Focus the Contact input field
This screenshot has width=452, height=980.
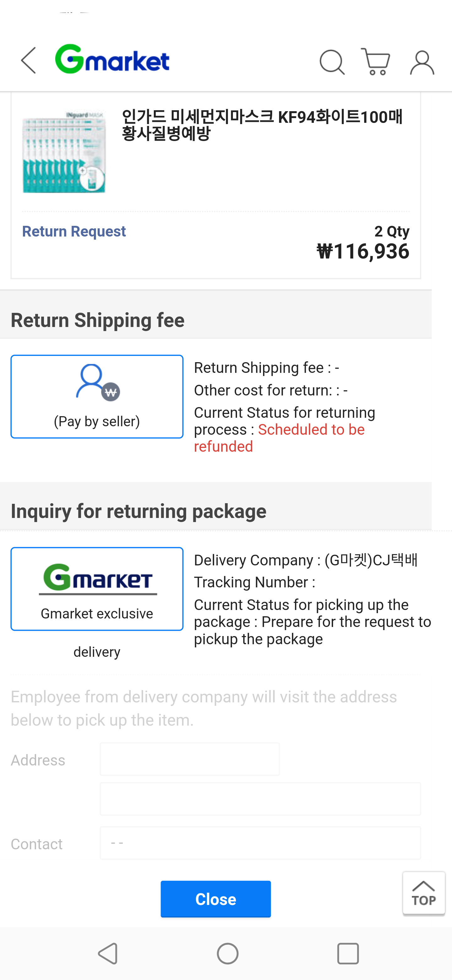[261, 843]
